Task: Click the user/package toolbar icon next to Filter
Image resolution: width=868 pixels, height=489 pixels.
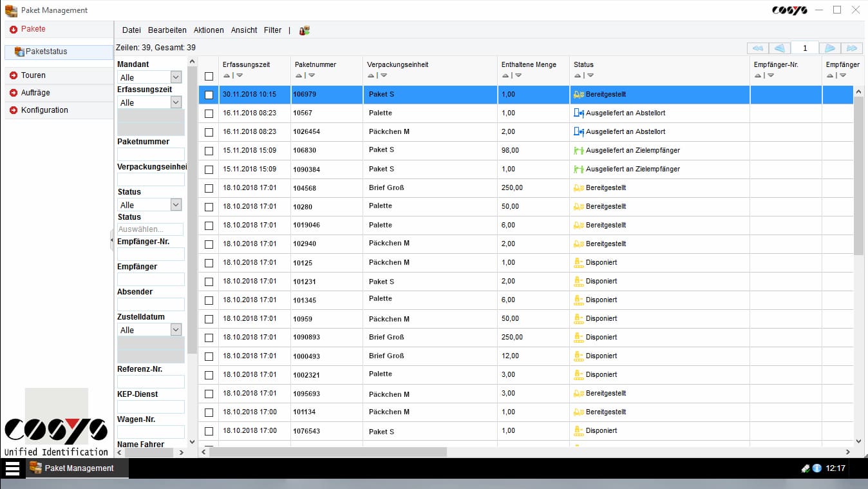Action: [x=303, y=30]
